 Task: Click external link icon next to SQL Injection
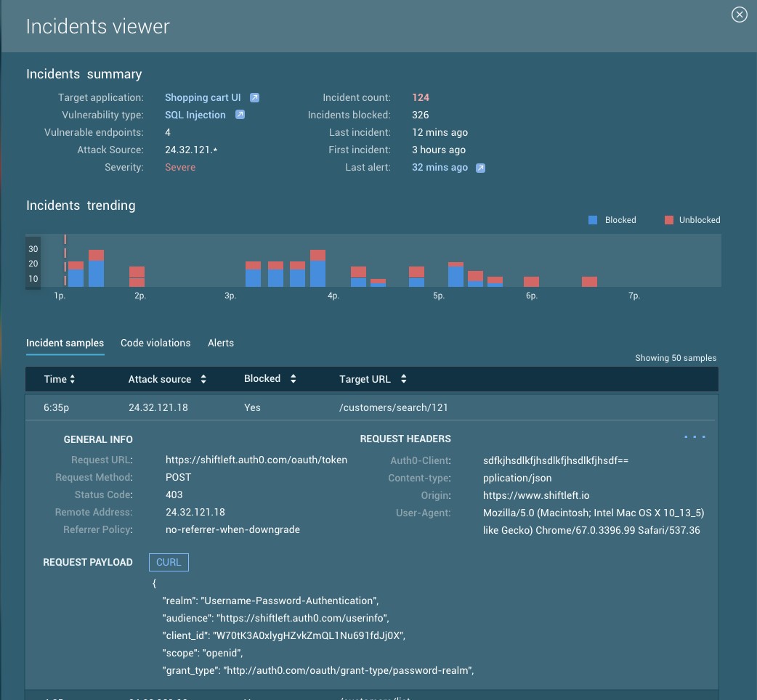(240, 115)
